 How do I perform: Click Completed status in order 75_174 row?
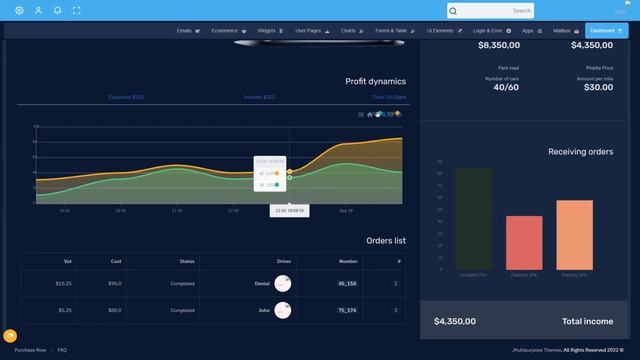click(x=182, y=310)
